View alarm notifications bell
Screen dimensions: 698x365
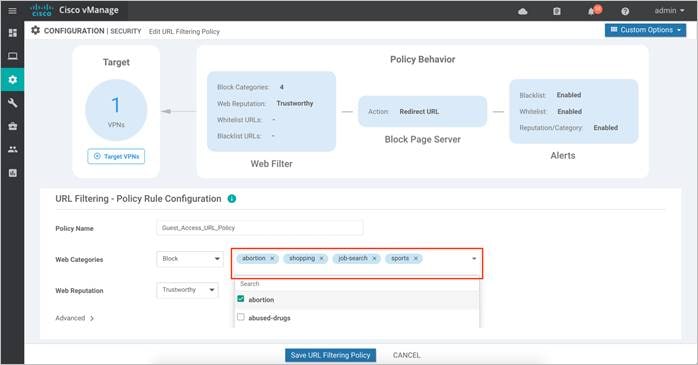pyautogui.click(x=593, y=11)
